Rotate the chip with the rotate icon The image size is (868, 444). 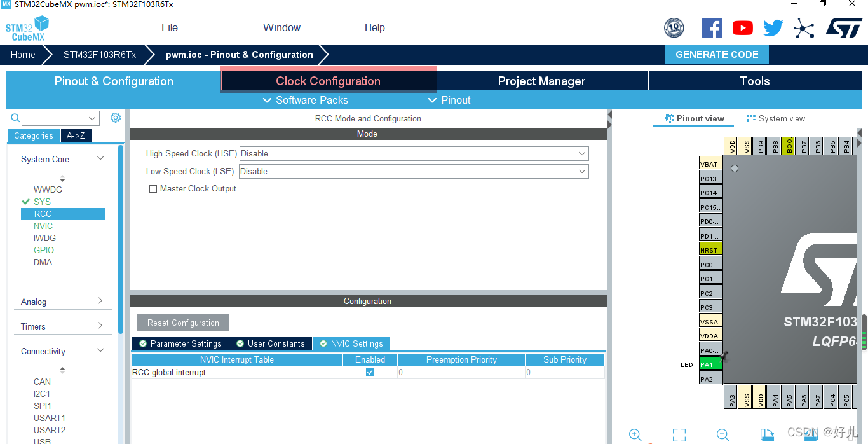point(767,435)
